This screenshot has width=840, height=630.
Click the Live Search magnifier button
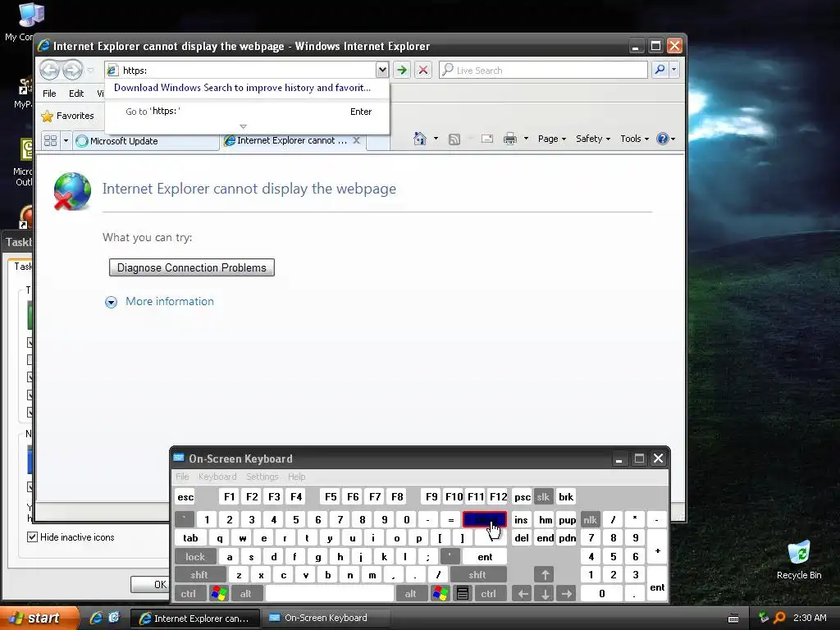tap(660, 70)
